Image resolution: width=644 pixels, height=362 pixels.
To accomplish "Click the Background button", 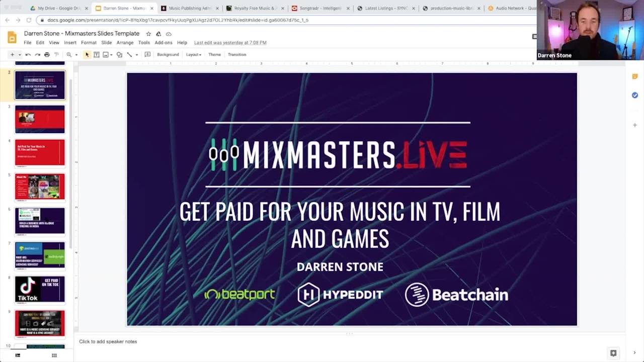I will click(x=168, y=54).
